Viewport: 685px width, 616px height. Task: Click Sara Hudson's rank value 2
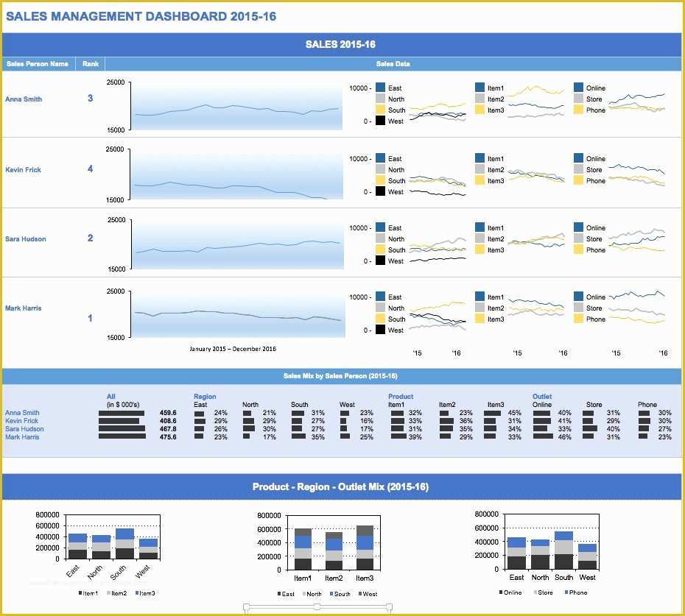91,238
